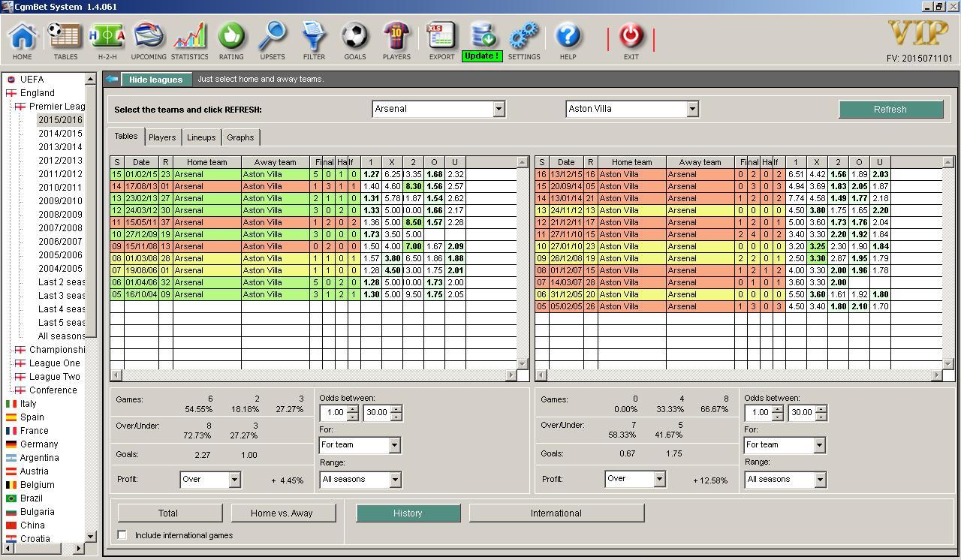
Task: Open the FILTER funnel icon
Action: tap(314, 40)
